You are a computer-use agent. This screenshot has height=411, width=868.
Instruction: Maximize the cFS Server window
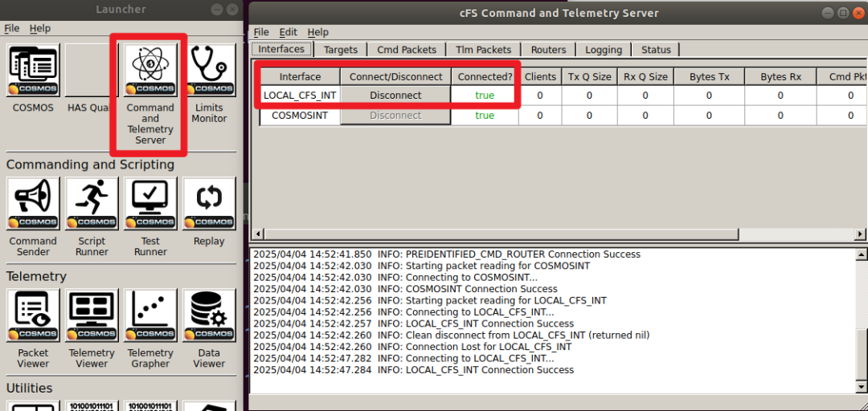pyautogui.click(x=842, y=13)
